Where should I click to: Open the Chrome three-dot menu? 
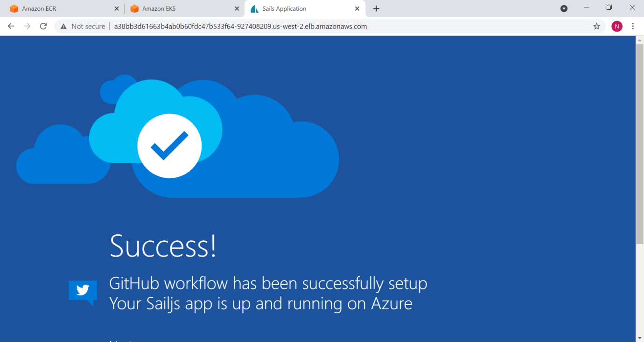(633, 27)
